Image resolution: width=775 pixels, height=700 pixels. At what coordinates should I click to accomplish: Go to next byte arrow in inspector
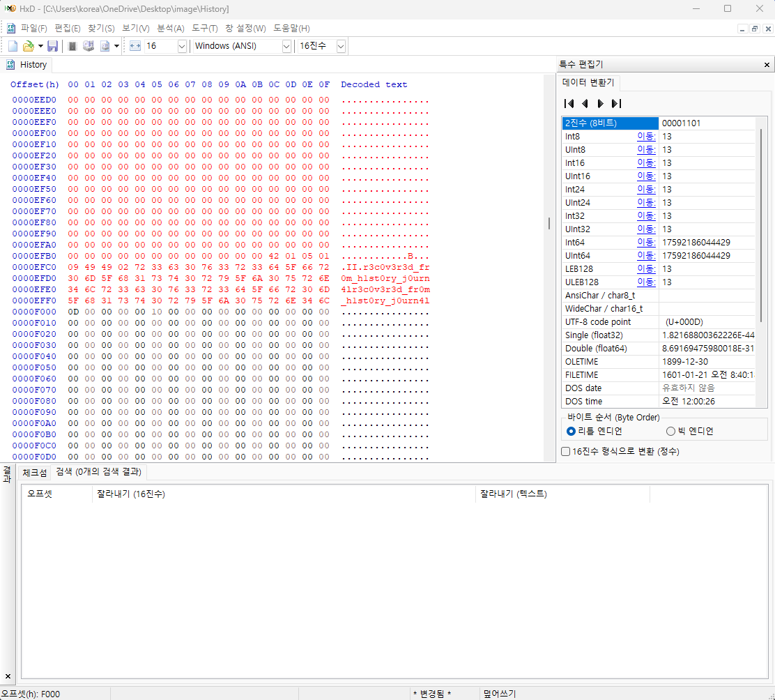point(601,103)
